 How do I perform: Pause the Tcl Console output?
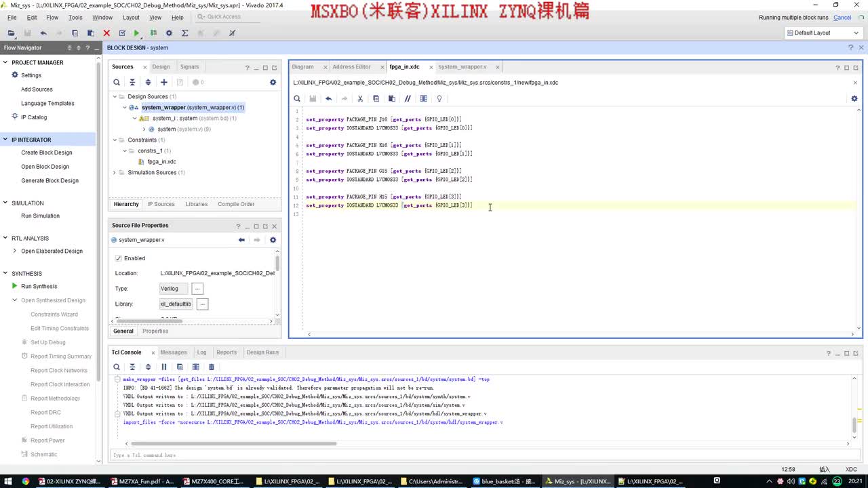(x=163, y=367)
